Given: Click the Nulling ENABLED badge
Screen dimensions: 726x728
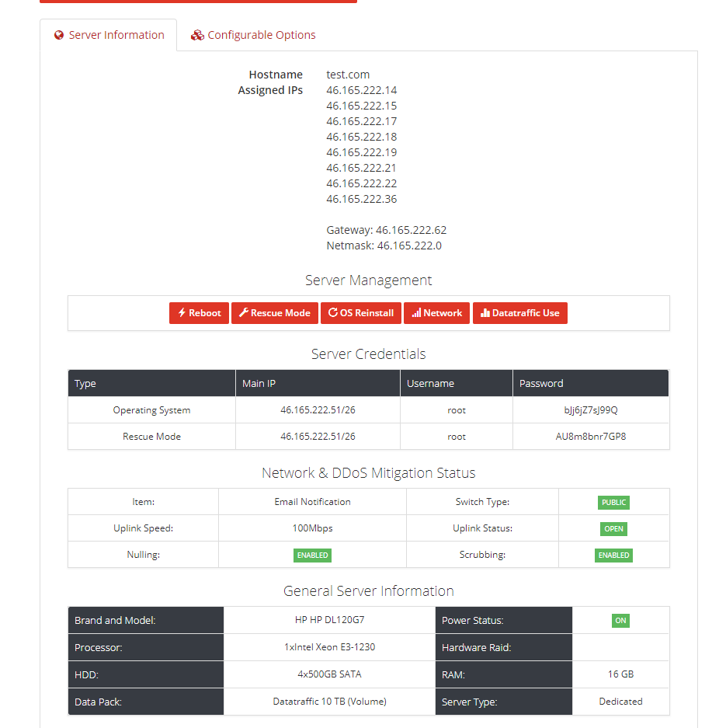Looking at the screenshot, I should [x=312, y=556].
